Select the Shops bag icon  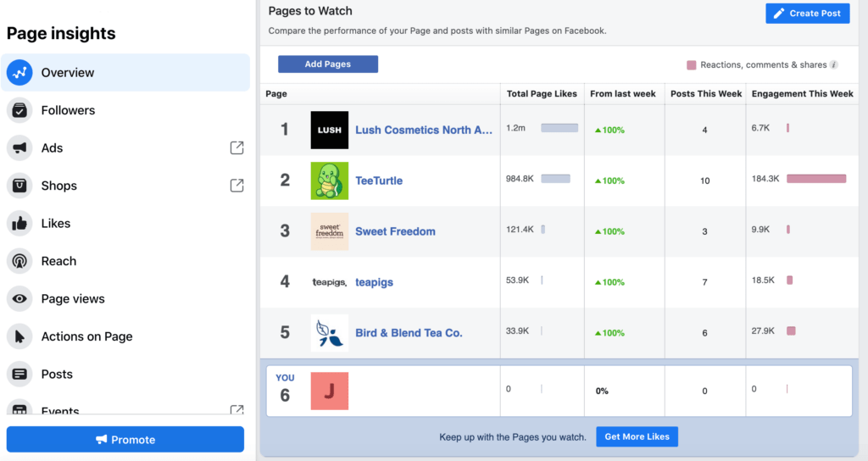[x=19, y=186]
